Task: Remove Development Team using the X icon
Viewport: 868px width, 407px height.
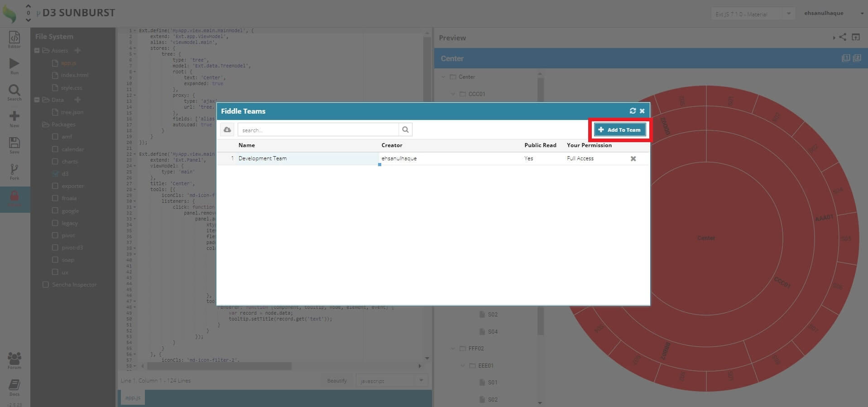Action: pyautogui.click(x=633, y=158)
